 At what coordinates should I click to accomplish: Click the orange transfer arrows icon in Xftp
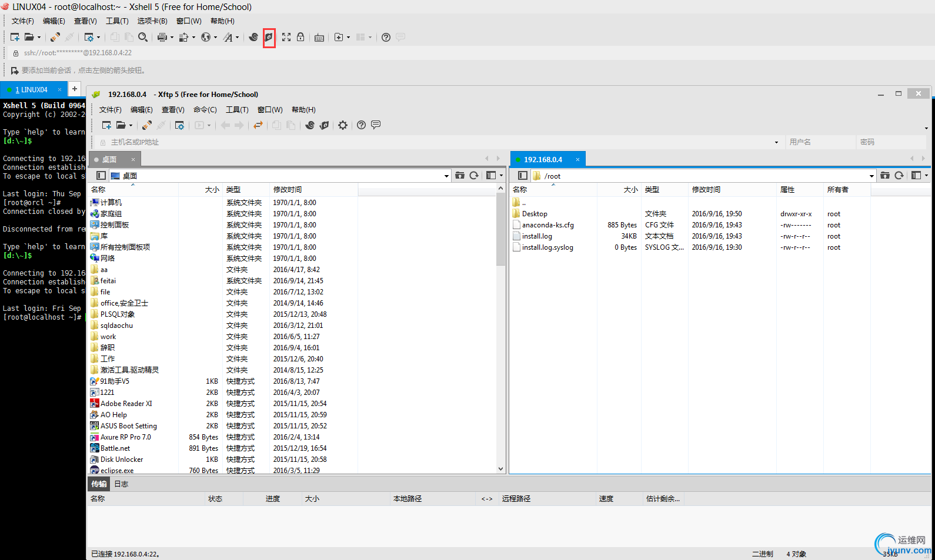click(x=258, y=125)
